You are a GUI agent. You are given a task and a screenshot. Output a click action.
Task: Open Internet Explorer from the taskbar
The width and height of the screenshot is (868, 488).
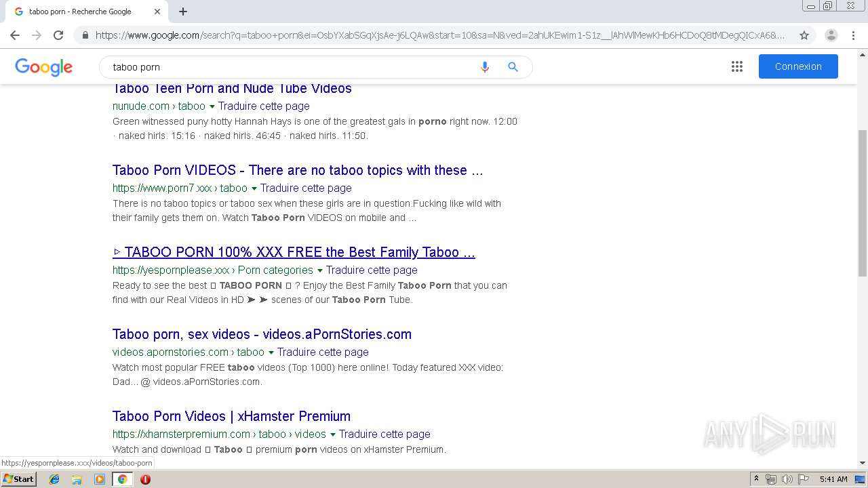tap(54, 479)
